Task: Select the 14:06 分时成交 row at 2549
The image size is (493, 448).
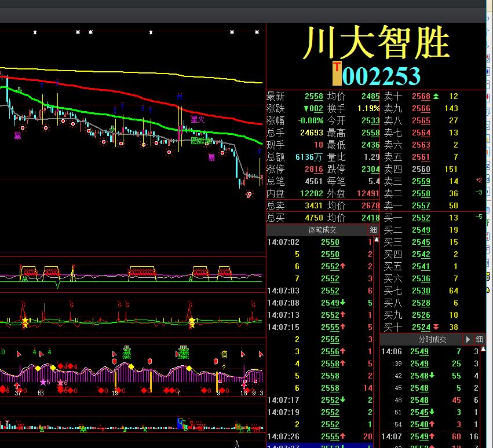Action: pyautogui.click(x=430, y=351)
